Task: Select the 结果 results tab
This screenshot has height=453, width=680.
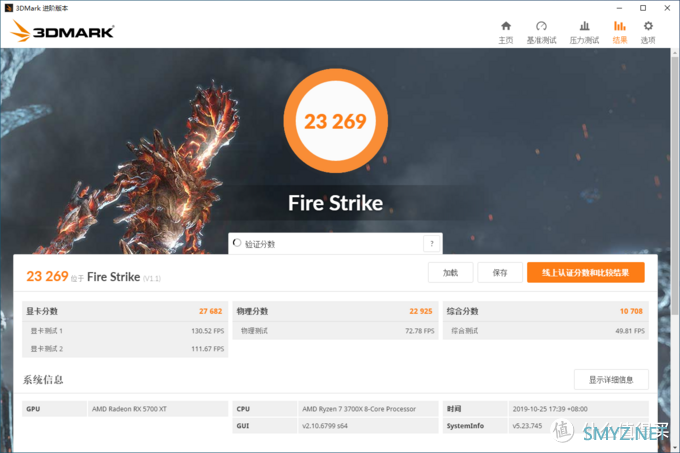Action: click(x=619, y=31)
